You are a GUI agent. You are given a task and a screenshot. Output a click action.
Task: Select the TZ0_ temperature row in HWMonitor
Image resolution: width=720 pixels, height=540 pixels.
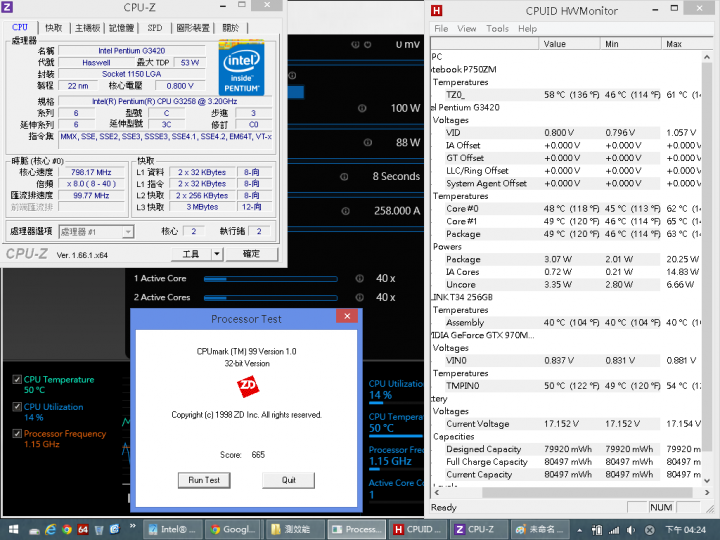(x=566, y=95)
